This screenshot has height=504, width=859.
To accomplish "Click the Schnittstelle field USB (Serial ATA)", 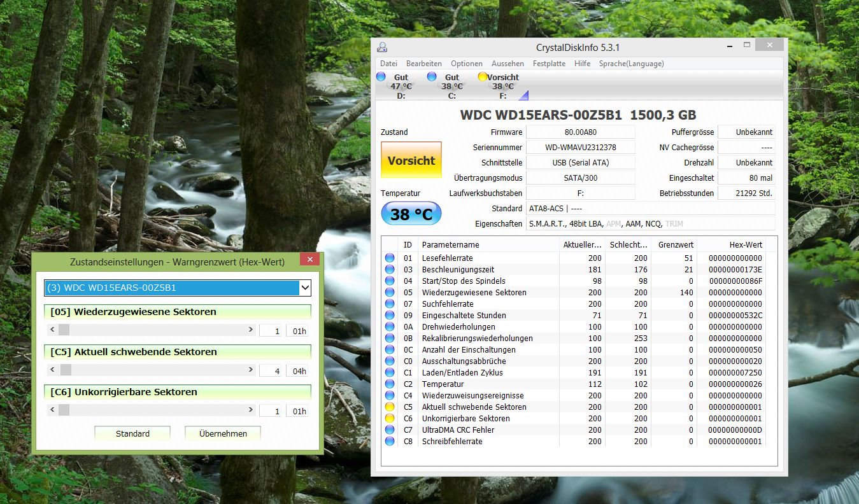I will [581, 162].
